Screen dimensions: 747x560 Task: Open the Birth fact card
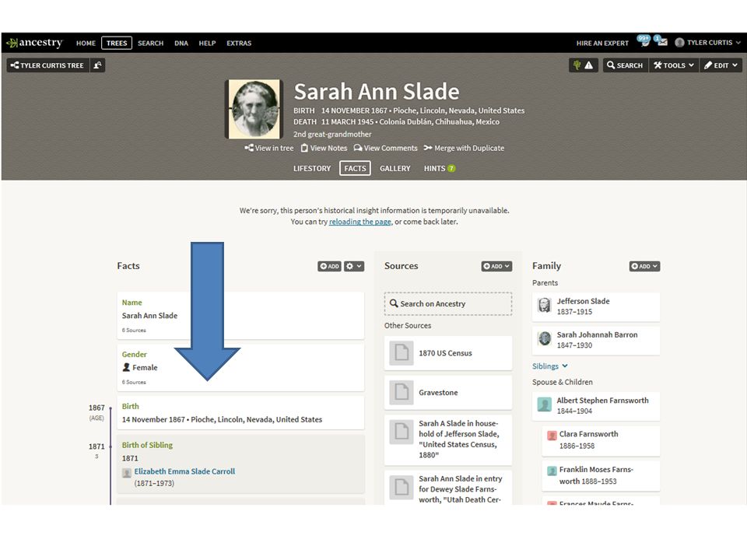point(240,413)
